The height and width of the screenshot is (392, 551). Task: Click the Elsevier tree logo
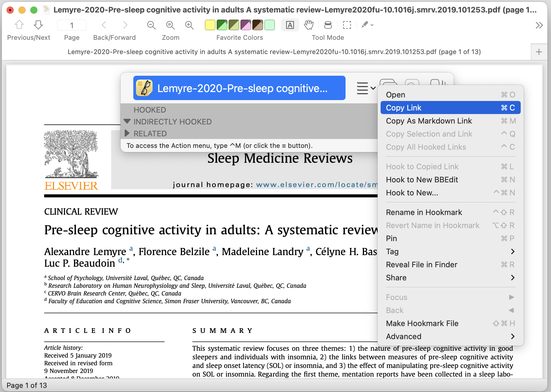(71, 154)
